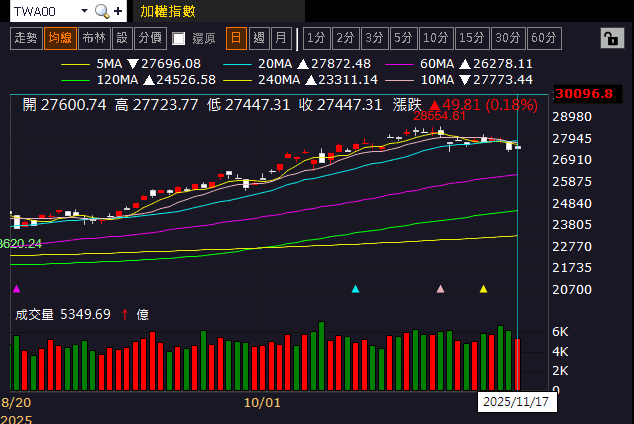Select the 分價 price distribution button

(x=150, y=38)
